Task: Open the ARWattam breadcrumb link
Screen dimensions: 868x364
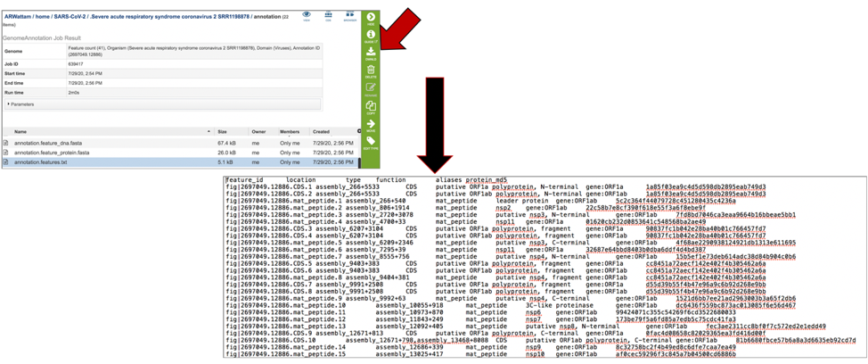Action: (x=19, y=16)
